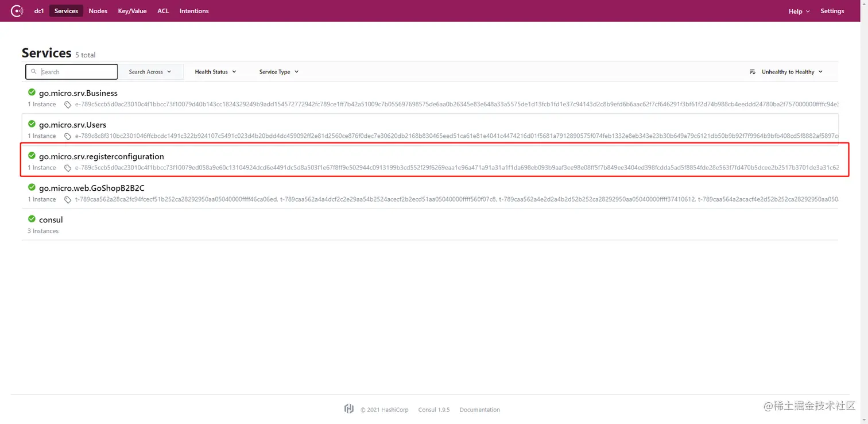The width and height of the screenshot is (868, 424).
Task: Open the Key/Value tab
Action: pos(132,11)
